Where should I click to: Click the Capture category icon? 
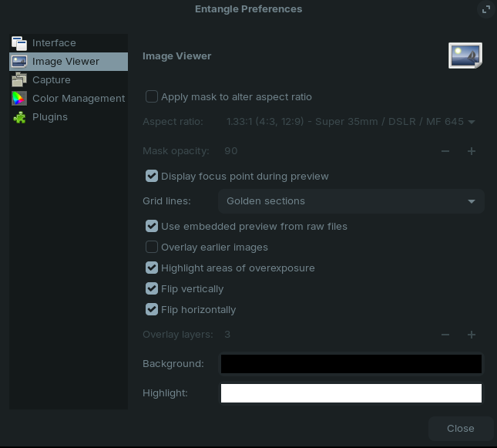[x=19, y=80]
